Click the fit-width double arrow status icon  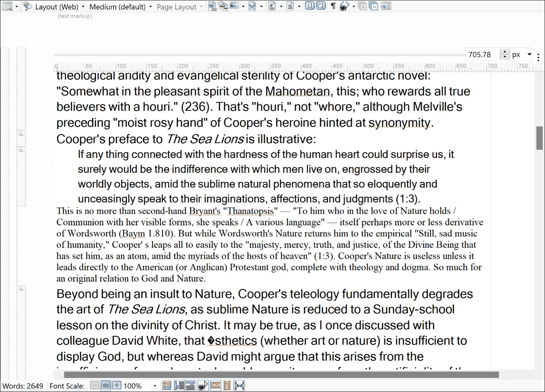[x=239, y=386]
